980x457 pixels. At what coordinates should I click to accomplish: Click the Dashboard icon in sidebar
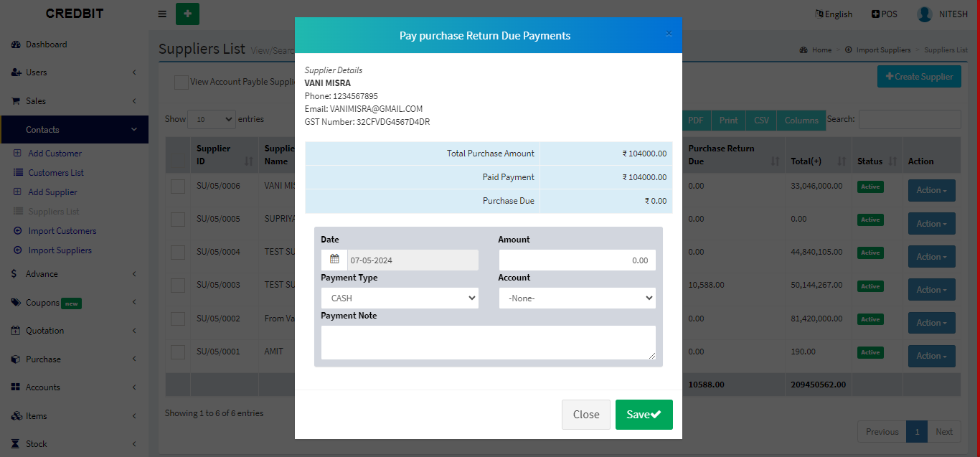pyautogui.click(x=16, y=44)
